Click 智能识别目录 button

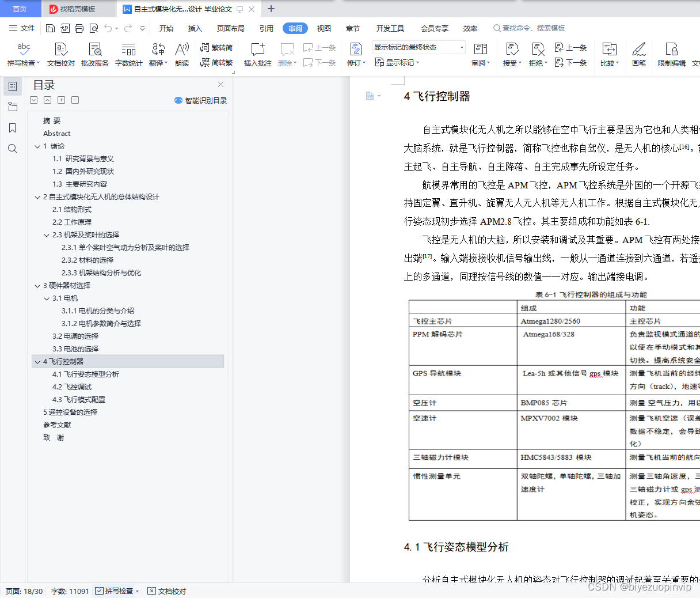tap(201, 100)
